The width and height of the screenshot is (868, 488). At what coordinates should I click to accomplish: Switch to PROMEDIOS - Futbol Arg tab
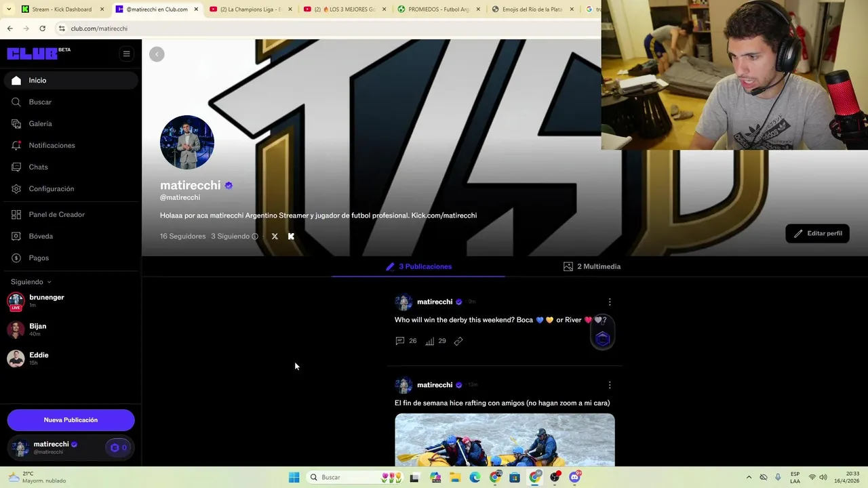[x=437, y=9]
